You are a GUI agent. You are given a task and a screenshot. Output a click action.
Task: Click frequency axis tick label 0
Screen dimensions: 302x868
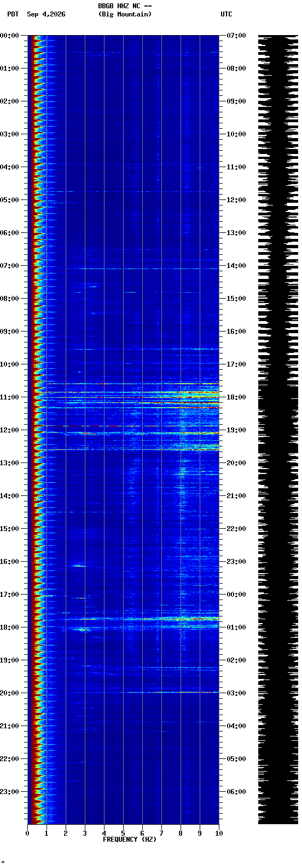[27, 833]
